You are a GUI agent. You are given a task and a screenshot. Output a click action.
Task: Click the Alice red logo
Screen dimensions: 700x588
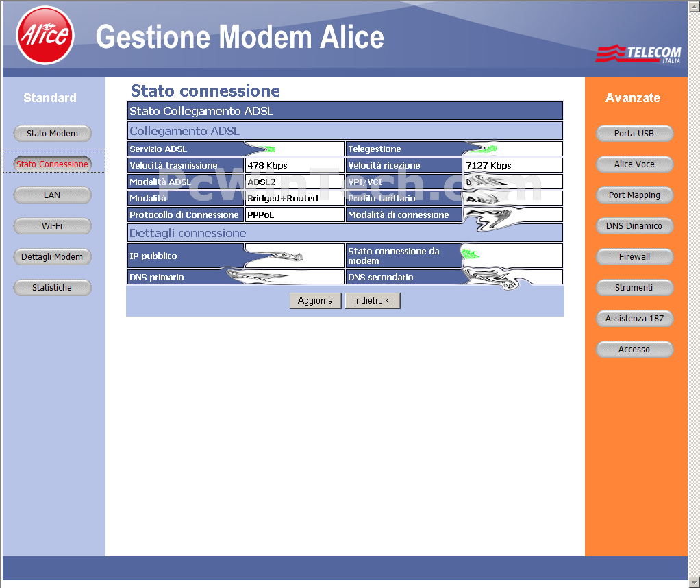coord(45,36)
